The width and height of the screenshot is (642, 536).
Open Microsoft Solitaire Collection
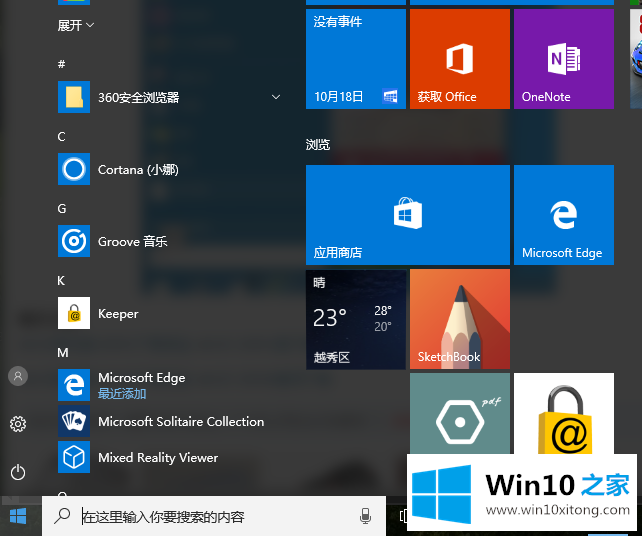point(170,421)
